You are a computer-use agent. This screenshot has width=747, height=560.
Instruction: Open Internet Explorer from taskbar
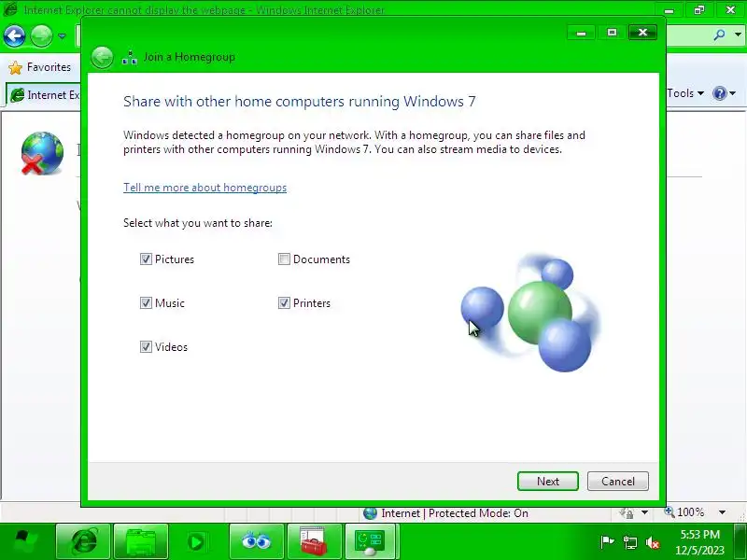pyautogui.click(x=84, y=541)
